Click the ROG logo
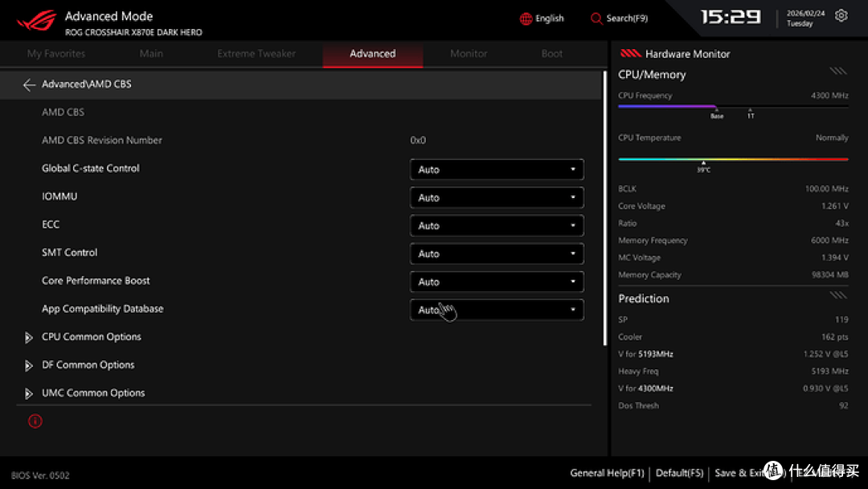 point(37,20)
